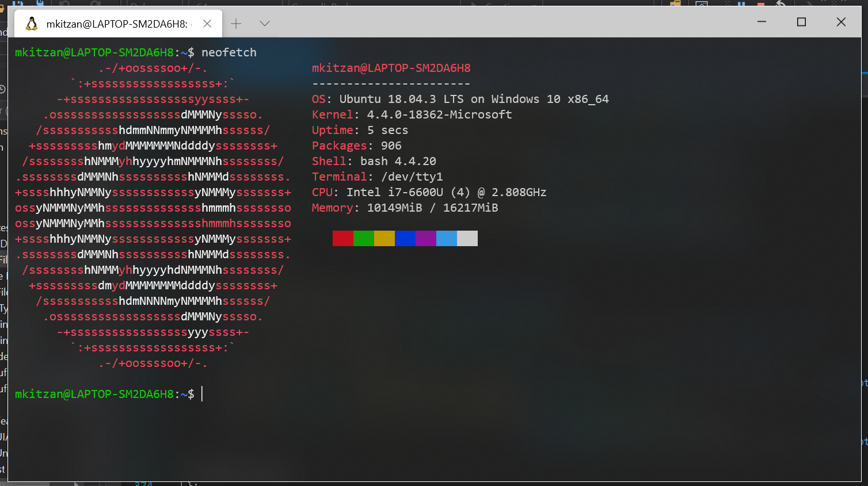Image resolution: width=868 pixels, height=486 pixels.
Task: Click the blue pause icon in the background toolbar
Action: [742, 4]
